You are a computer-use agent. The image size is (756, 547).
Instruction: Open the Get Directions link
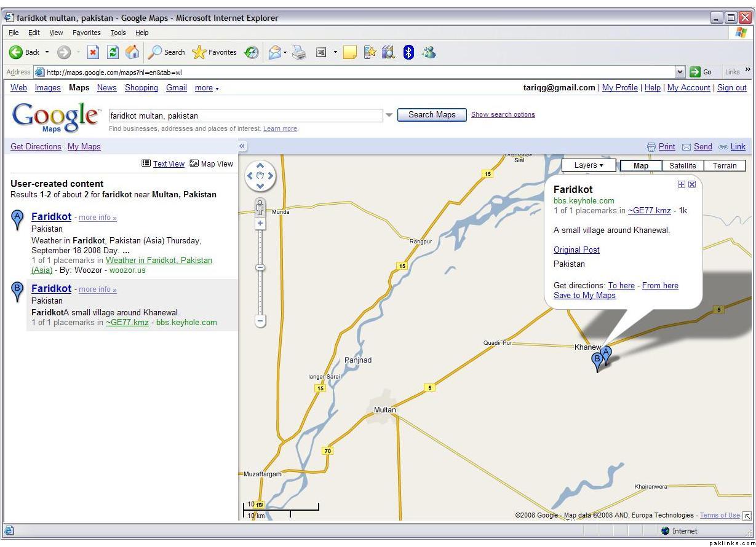(x=36, y=146)
